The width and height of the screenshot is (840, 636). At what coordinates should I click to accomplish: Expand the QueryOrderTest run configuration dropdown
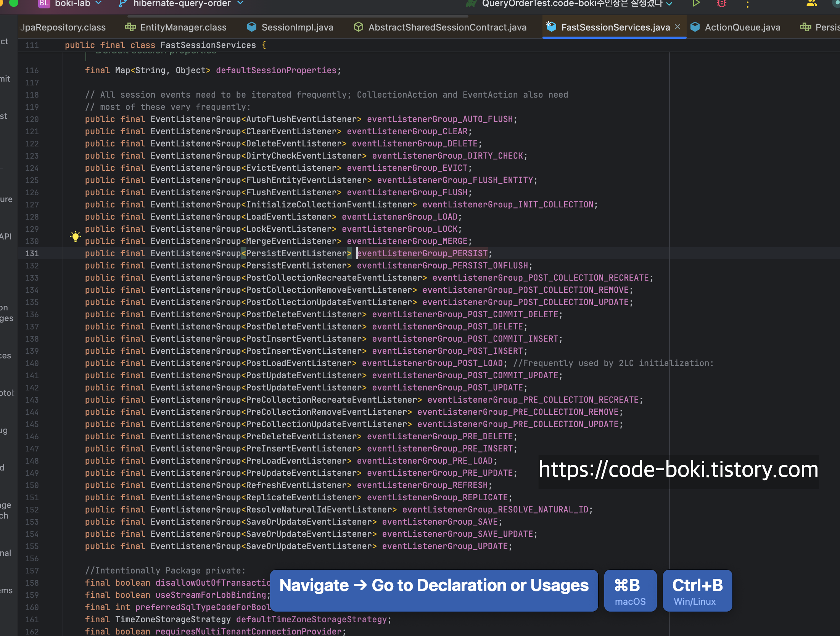(669, 4)
